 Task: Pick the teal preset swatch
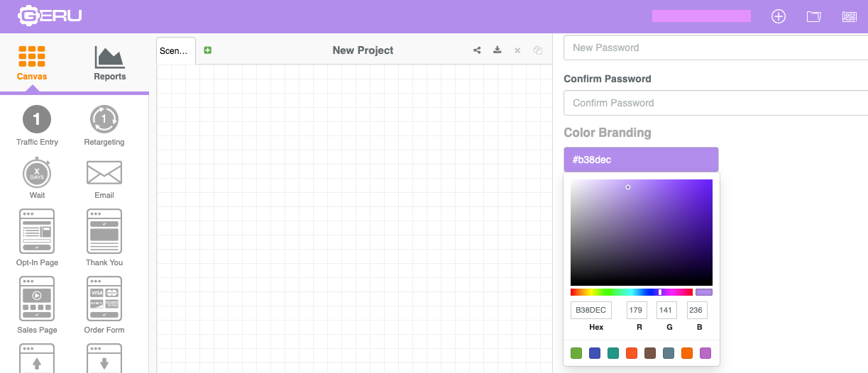[x=613, y=353]
